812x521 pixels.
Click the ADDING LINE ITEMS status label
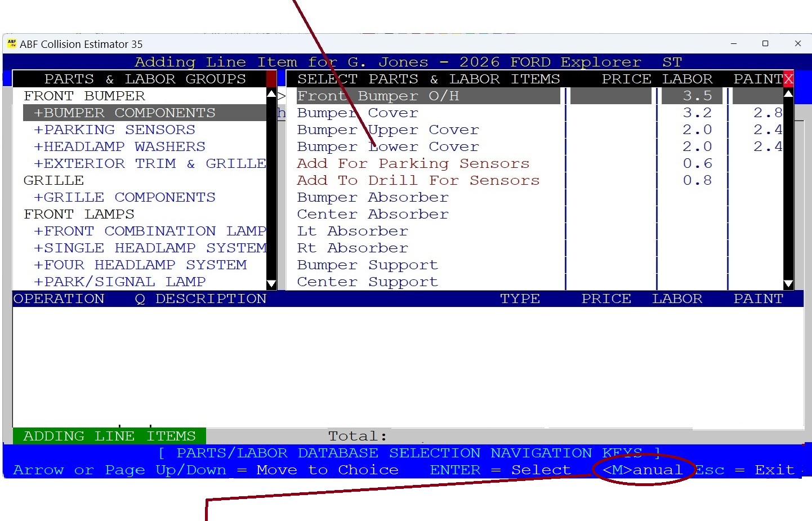pyautogui.click(x=110, y=435)
